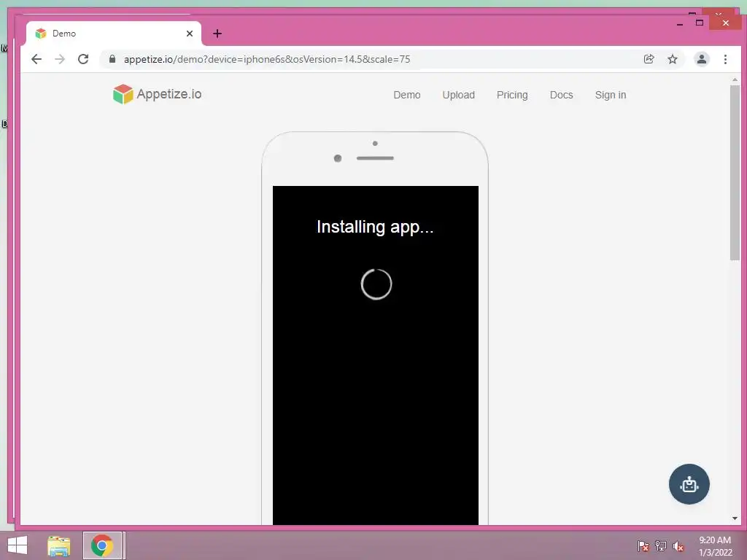The image size is (747, 560).
Task: Click the page scrollbar thumb
Action: coord(735,172)
